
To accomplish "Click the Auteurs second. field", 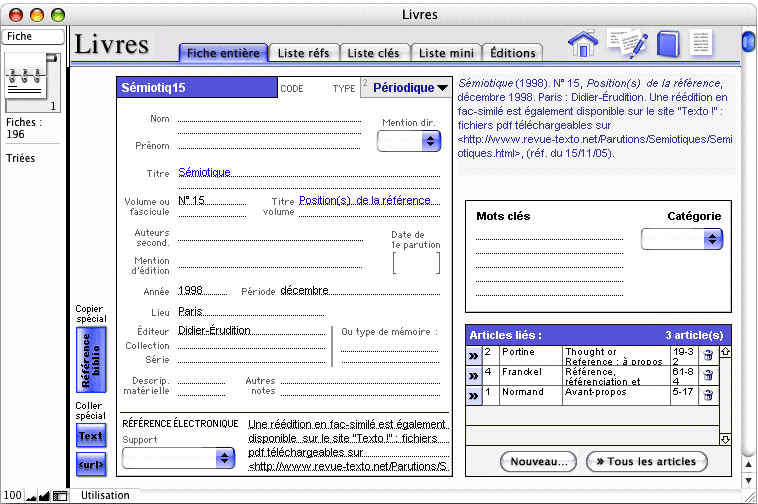I will pyautogui.click(x=270, y=236).
